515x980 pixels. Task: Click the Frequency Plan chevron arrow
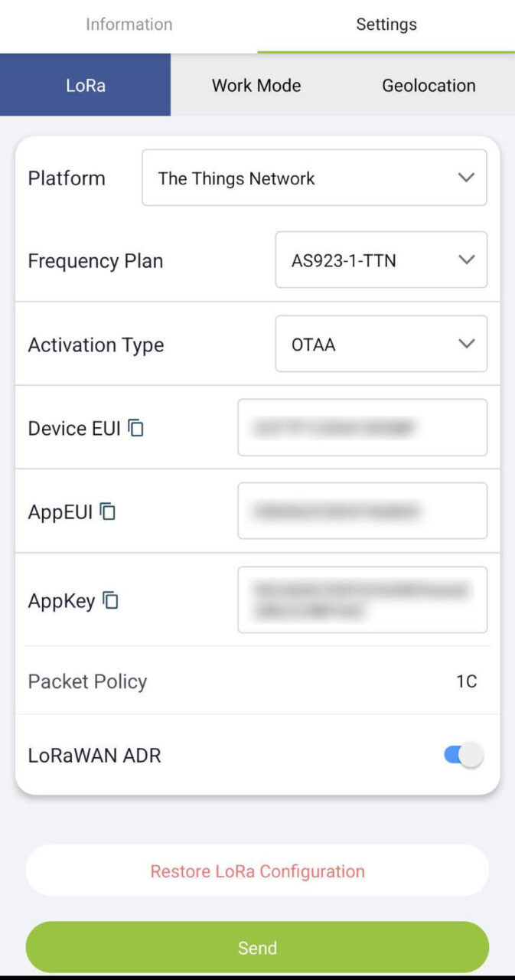(x=467, y=260)
